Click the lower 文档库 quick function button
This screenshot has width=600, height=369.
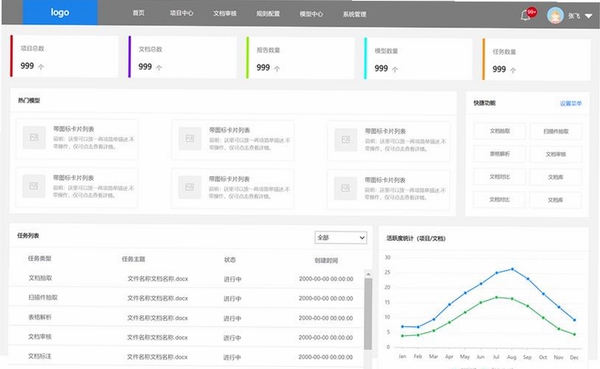point(556,200)
